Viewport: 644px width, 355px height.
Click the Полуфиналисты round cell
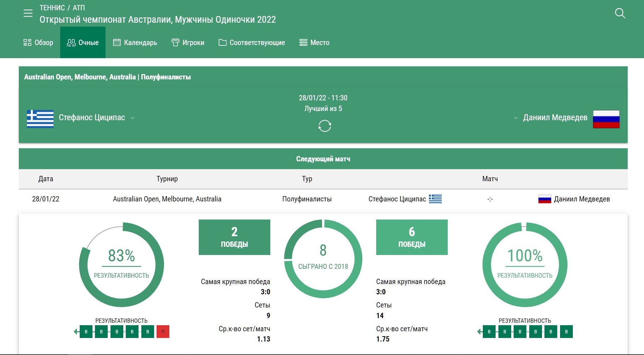307,199
